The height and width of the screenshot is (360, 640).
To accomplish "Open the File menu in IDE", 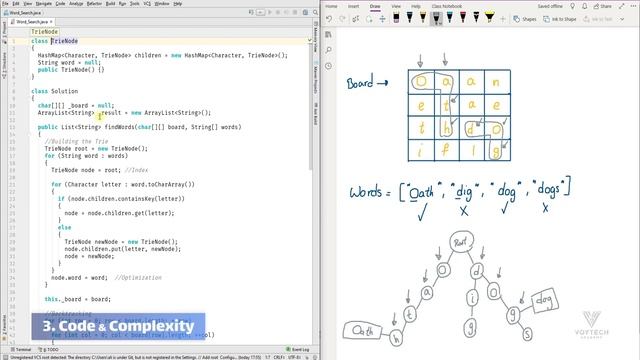I will point(5,4).
